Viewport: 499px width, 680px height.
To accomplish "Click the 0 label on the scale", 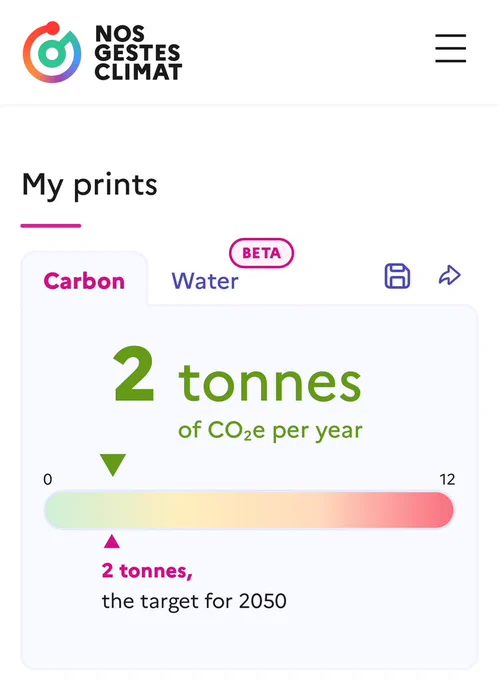I will pyautogui.click(x=48, y=479).
